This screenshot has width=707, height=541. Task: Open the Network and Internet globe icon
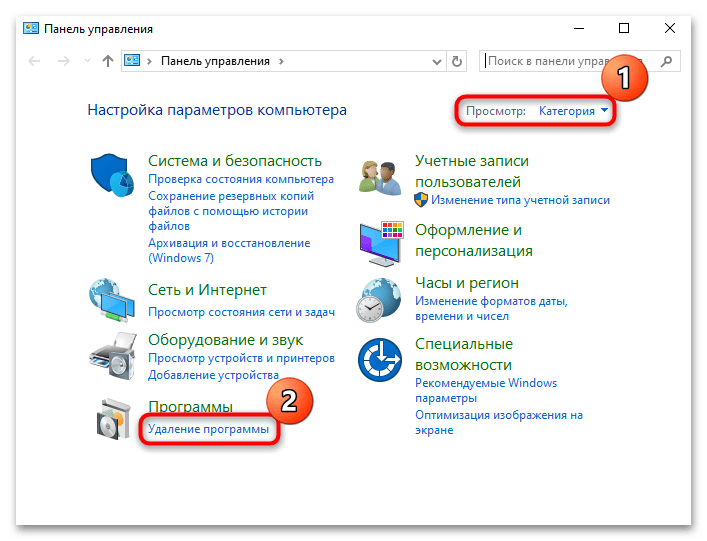[112, 300]
